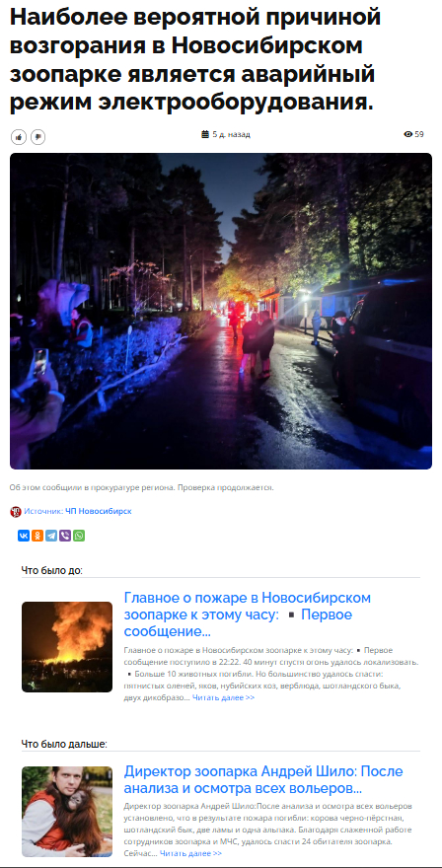Image resolution: width=442 pixels, height=868 pixels.
Task: Open the burning zoo fire thumbnail
Action: [x=67, y=647]
